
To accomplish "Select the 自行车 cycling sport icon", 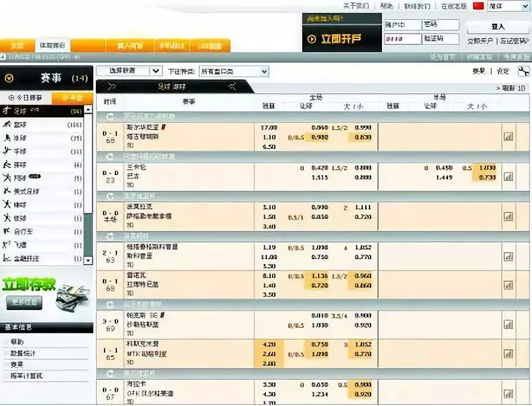I will point(7,231).
